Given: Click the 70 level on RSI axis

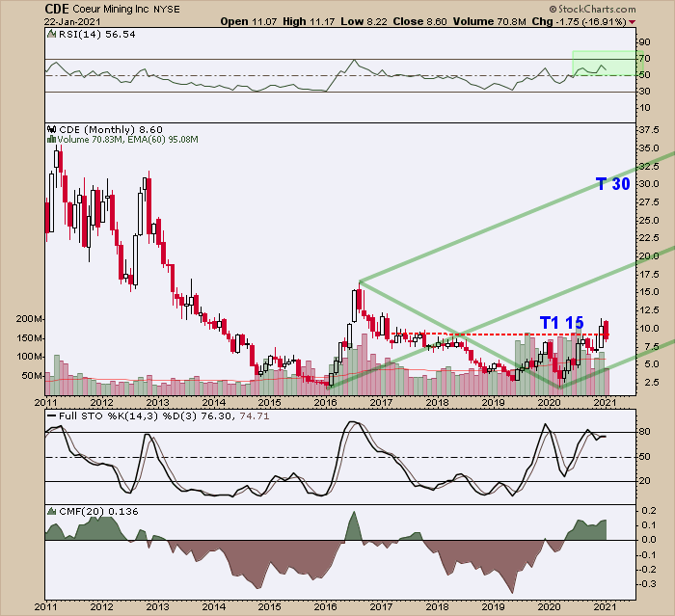Looking at the screenshot, I should coord(645,59).
